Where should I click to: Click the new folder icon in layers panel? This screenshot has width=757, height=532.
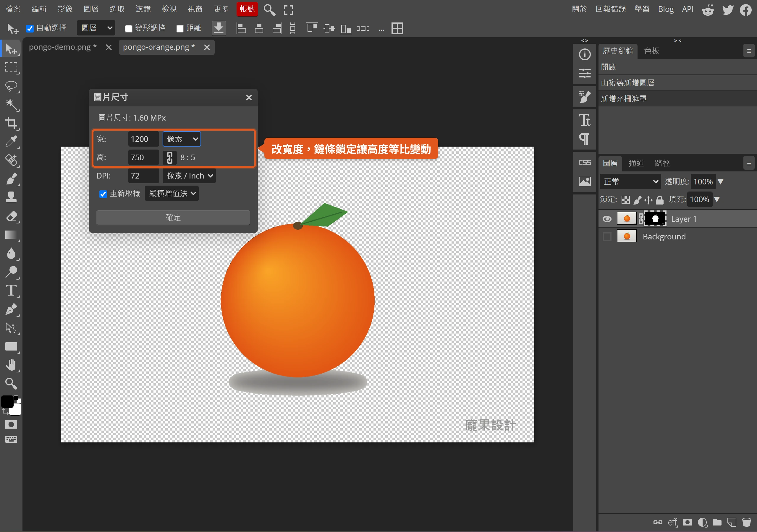tap(717, 522)
